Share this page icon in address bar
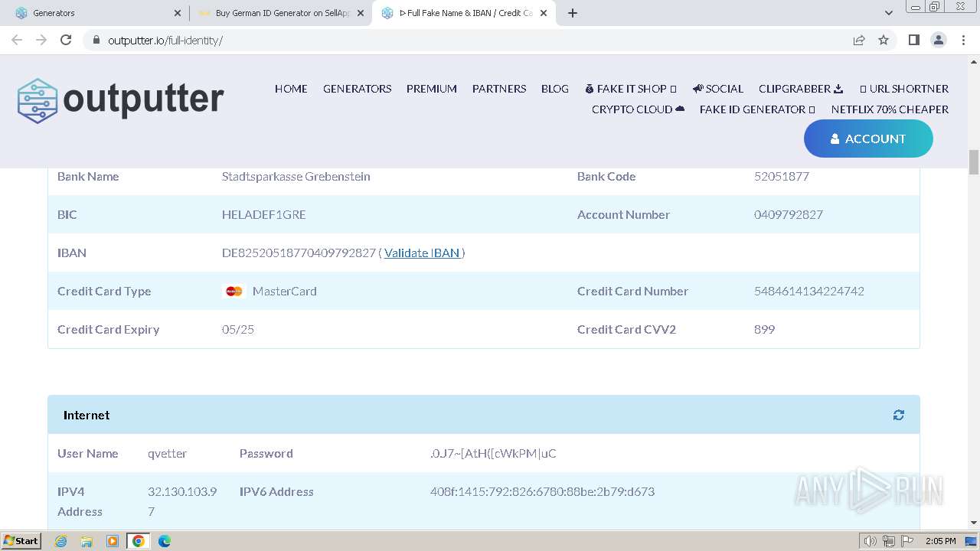 pyautogui.click(x=859, y=40)
